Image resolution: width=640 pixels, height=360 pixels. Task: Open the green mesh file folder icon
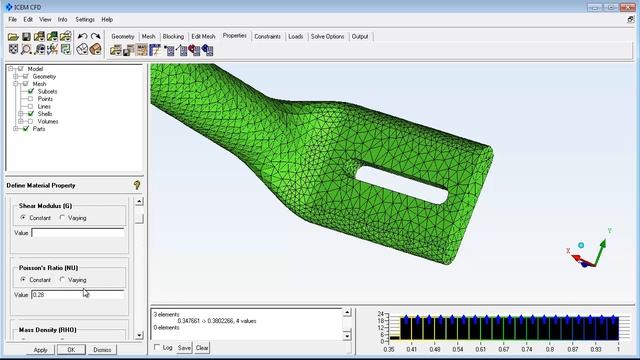[52, 37]
